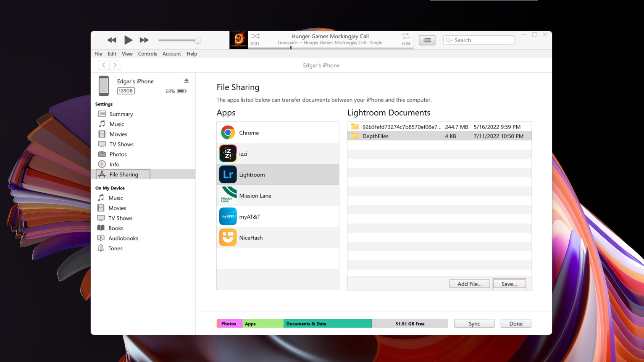
Task: Select the izzi app icon
Action: (228, 154)
